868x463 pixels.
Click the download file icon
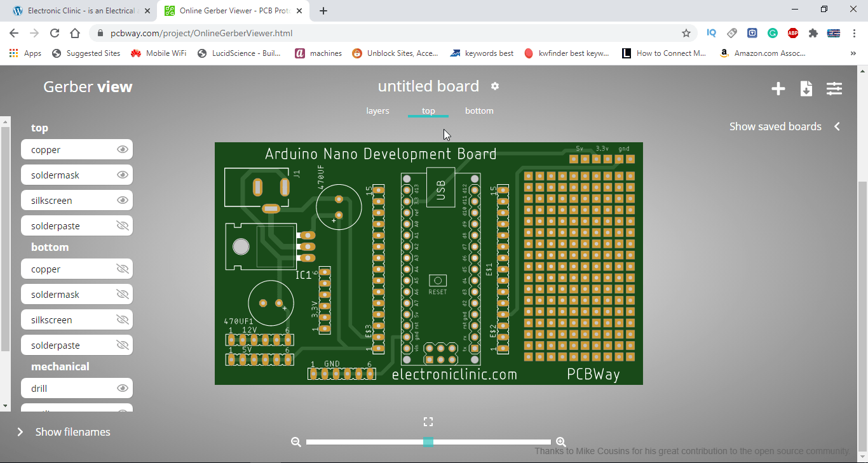point(806,89)
